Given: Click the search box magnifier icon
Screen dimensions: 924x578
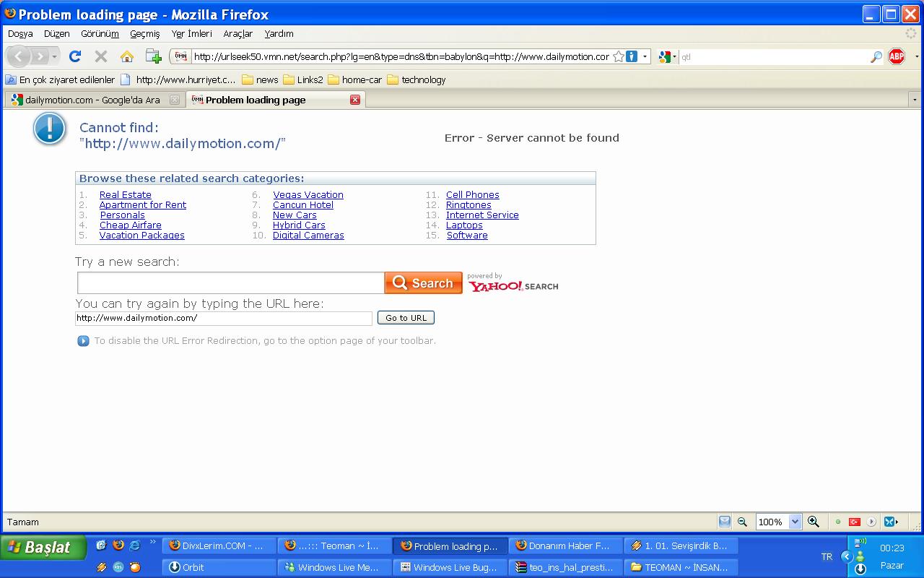Looking at the screenshot, I should (876, 56).
